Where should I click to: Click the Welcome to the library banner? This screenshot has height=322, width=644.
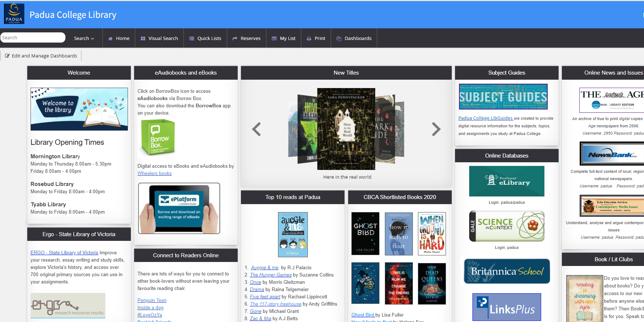(79, 109)
